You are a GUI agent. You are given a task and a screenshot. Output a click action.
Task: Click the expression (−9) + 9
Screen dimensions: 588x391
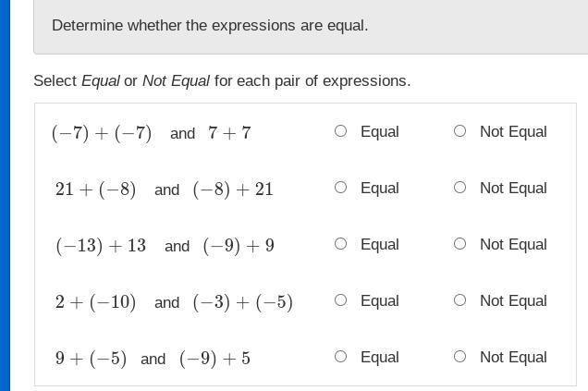[x=239, y=246]
